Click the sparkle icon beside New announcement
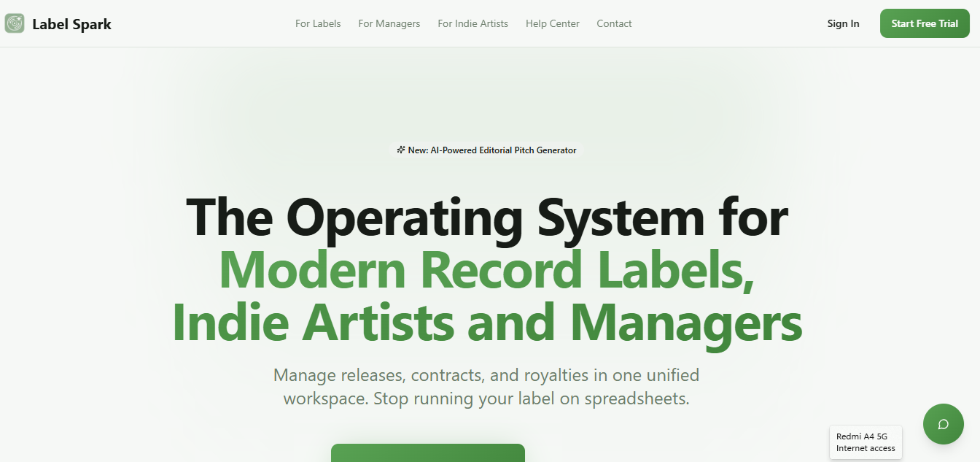 point(400,150)
